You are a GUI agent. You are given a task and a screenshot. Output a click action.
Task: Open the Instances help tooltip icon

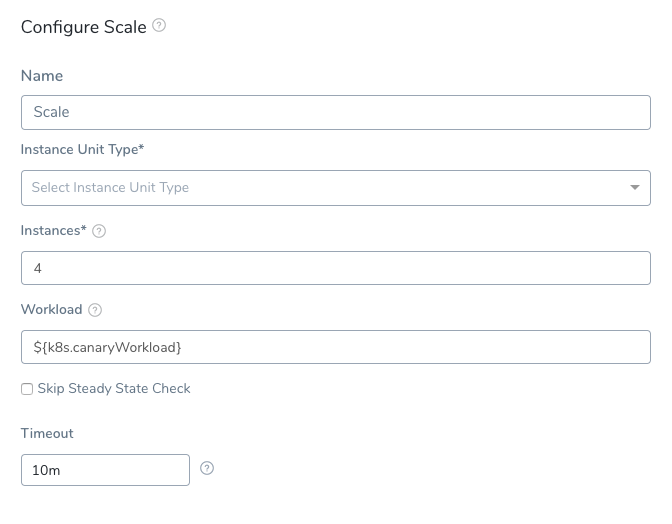click(x=99, y=231)
